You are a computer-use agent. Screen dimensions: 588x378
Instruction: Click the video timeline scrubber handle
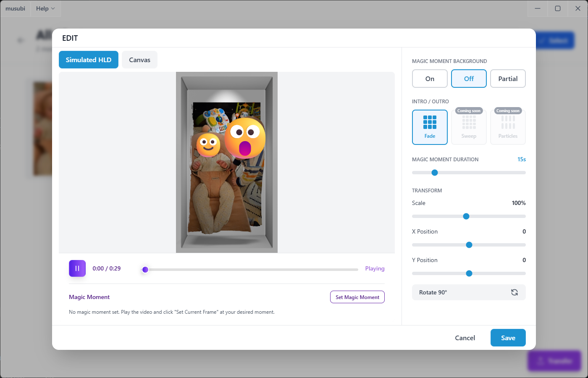[145, 270]
